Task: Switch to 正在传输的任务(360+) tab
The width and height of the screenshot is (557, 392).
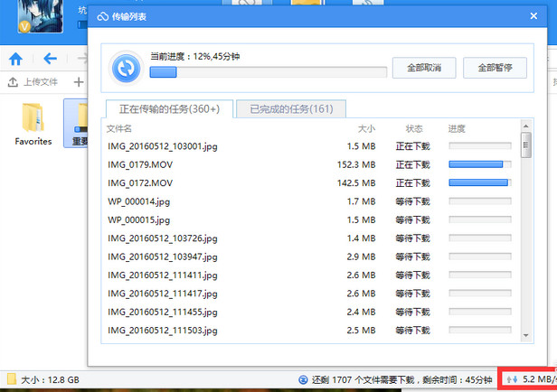Action: (169, 109)
